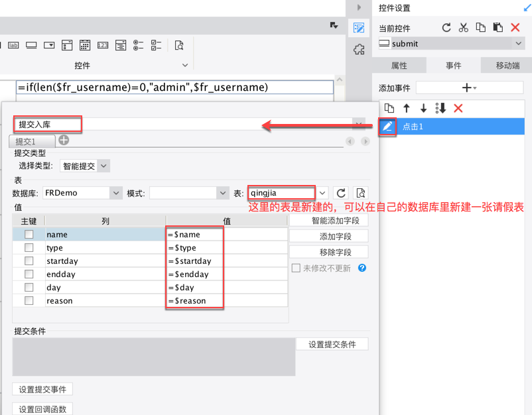Toggle primary key checkbox for reason
This screenshot has width=532, height=415.
click(x=29, y=300)
